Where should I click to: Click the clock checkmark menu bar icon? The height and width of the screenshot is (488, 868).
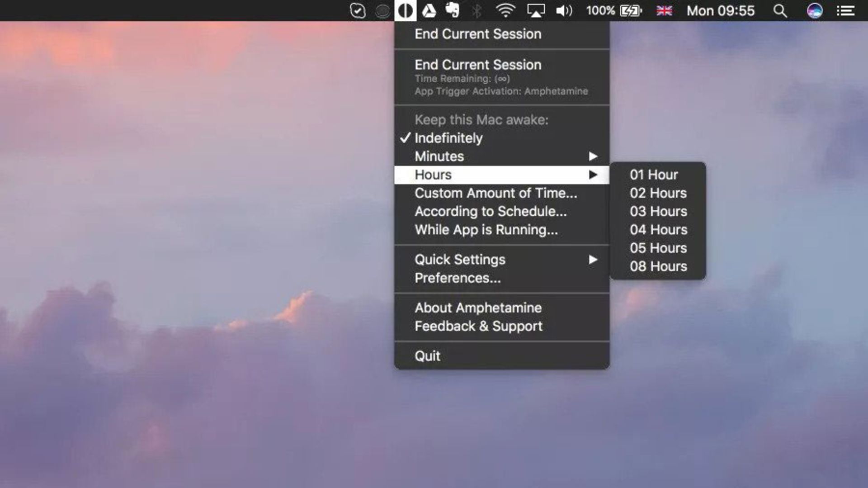(358, 10)
